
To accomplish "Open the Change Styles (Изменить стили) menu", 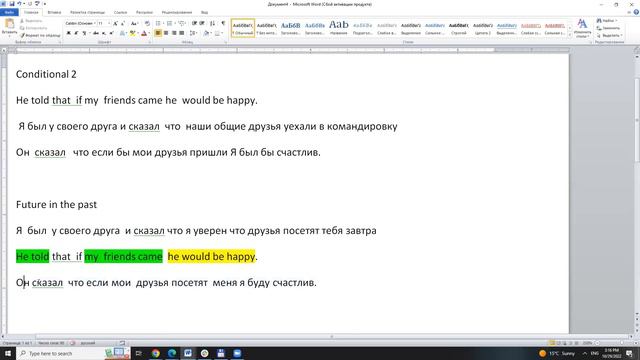I will [582, 28].
